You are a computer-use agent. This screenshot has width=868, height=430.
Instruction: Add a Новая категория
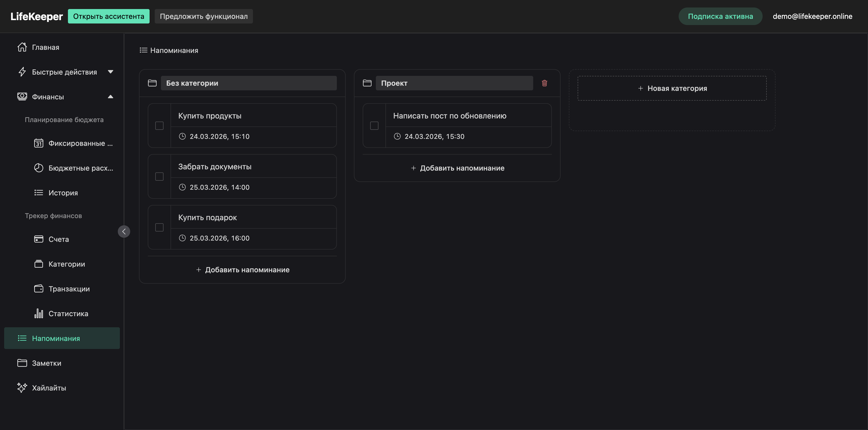672,88
